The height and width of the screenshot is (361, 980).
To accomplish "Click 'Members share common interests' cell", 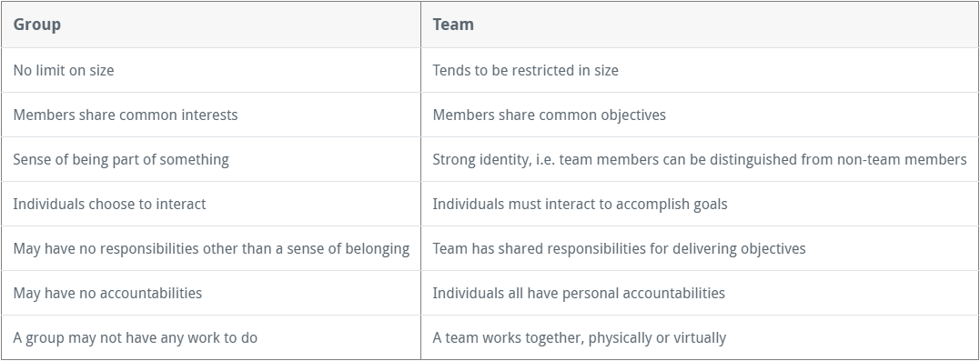I will (x=210, y=115).
